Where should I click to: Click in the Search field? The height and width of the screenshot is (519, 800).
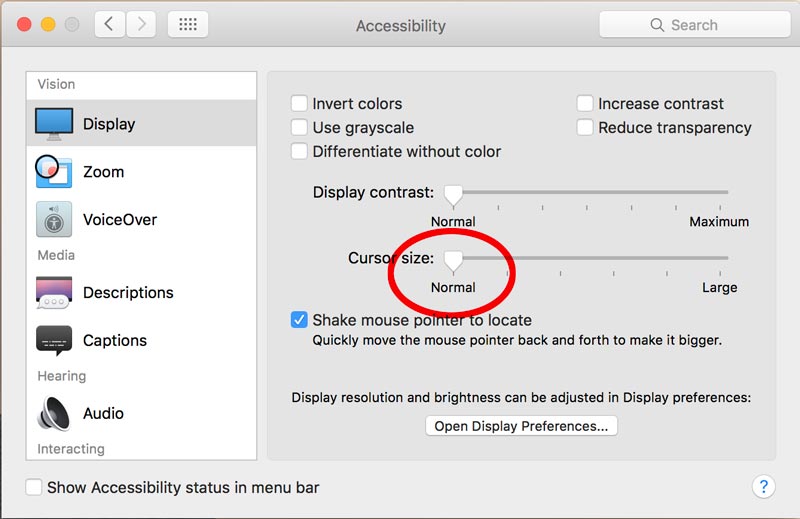(694, 24)
